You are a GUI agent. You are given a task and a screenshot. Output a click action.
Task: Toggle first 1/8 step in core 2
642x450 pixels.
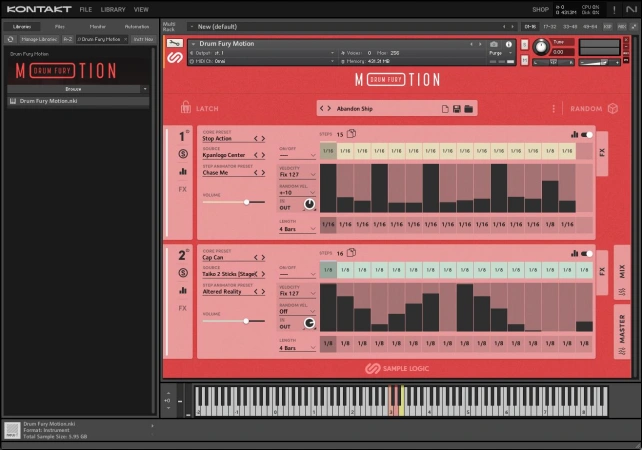point(328,270)
